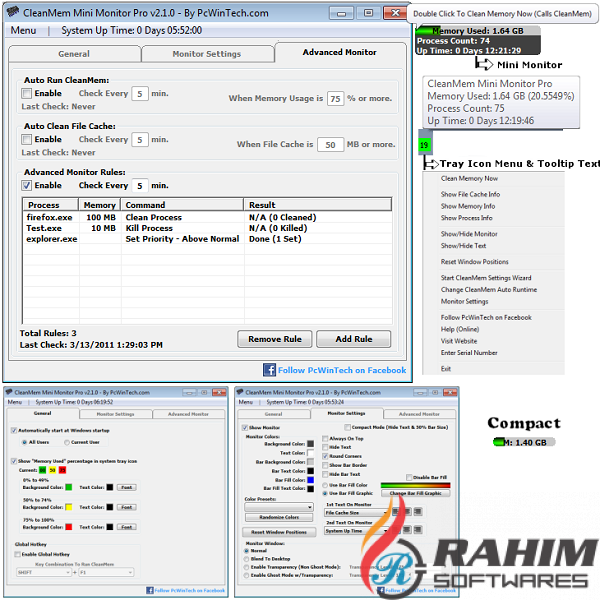
Task: Set 1st Text On Monitor alignment to center
Action: [407, 512]
